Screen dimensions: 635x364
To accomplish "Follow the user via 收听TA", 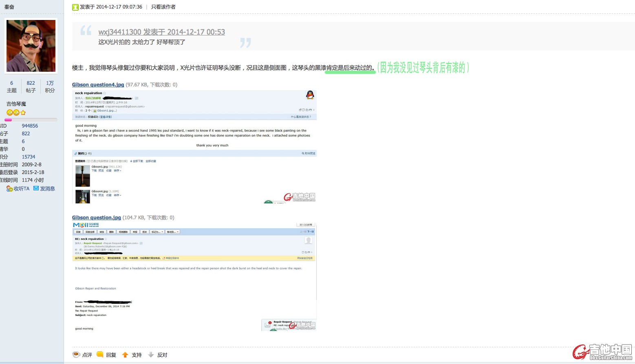I will (x=22, y=189).
